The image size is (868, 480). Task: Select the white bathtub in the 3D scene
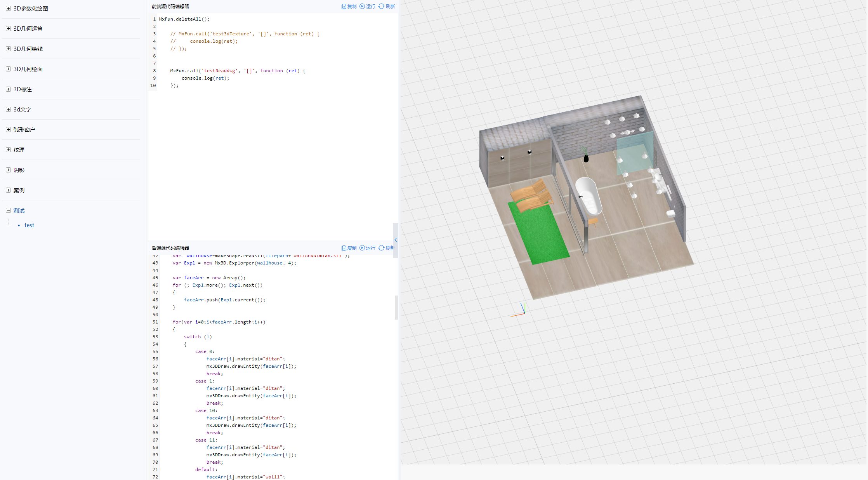[x=589, y=196]
